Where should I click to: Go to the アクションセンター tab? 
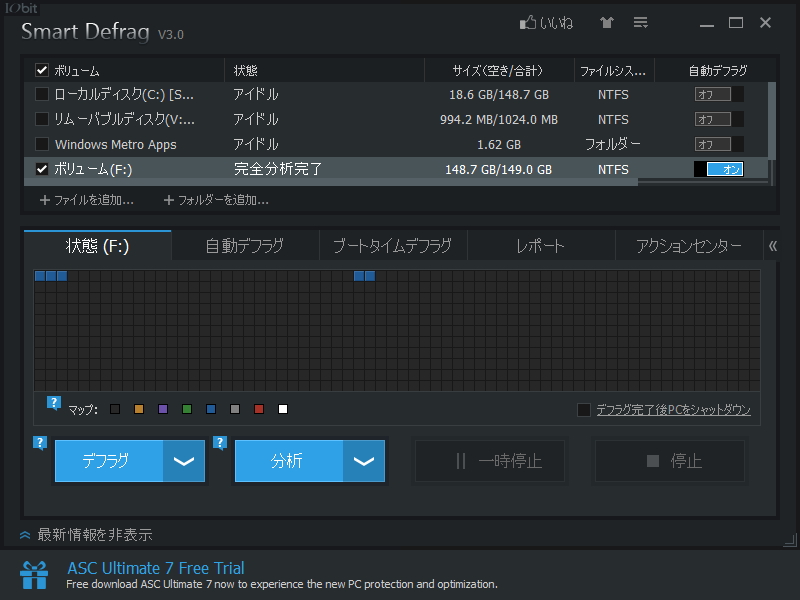click(689, 246)
